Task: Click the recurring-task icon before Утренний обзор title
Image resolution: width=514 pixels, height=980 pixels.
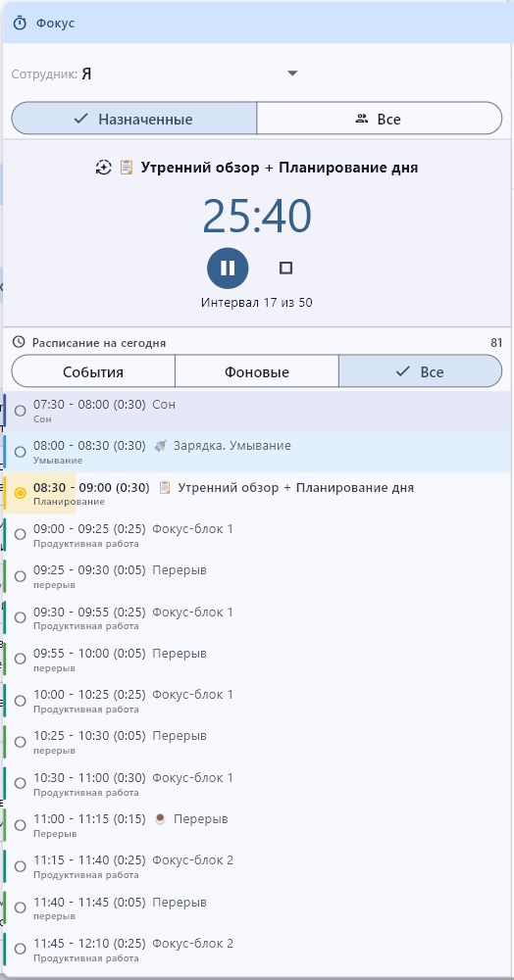Action: pyautogui.click(x=103, y=168)
